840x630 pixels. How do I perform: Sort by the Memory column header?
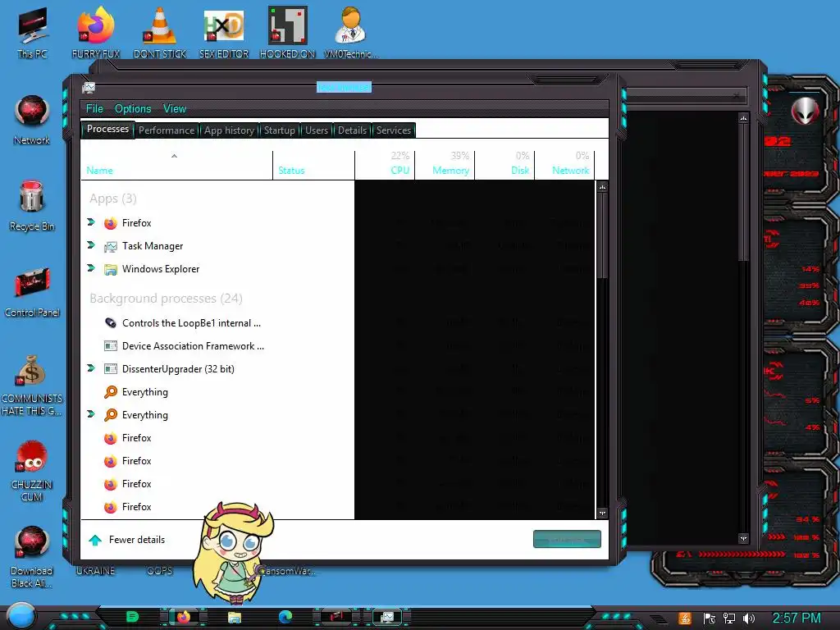click(445, 165)
